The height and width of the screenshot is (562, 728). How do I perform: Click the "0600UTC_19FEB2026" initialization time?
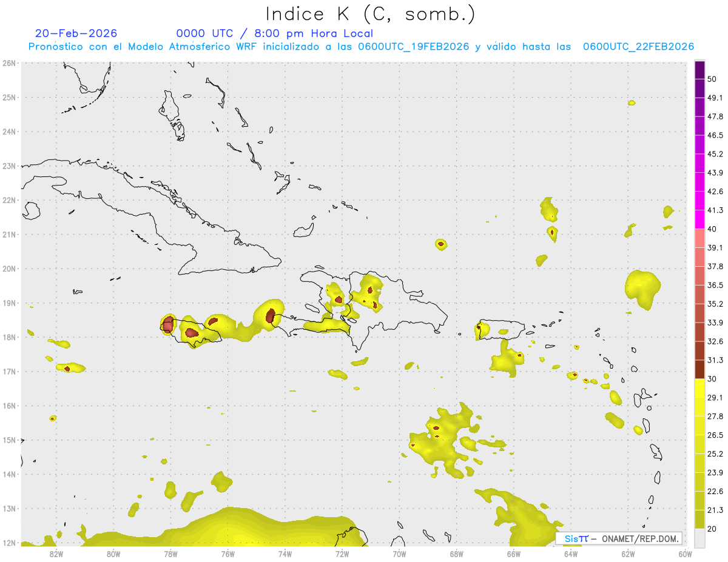(414, 47)
